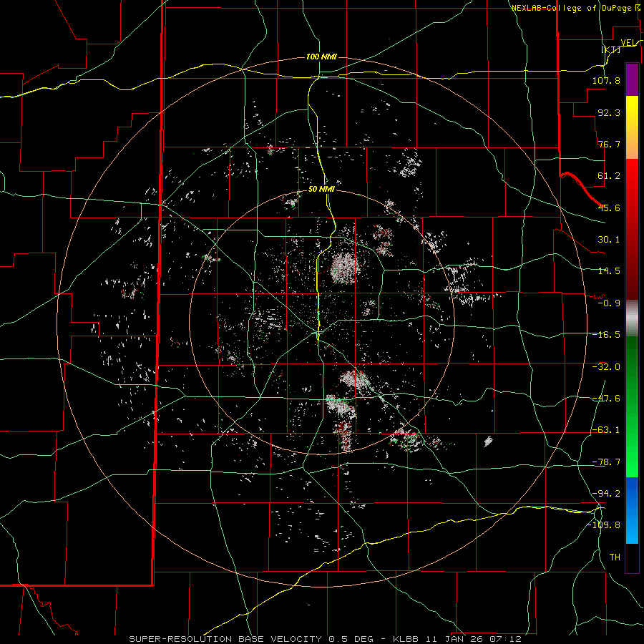
Task: Select the -109.8 velocity scale value
Action: point(603,525)
